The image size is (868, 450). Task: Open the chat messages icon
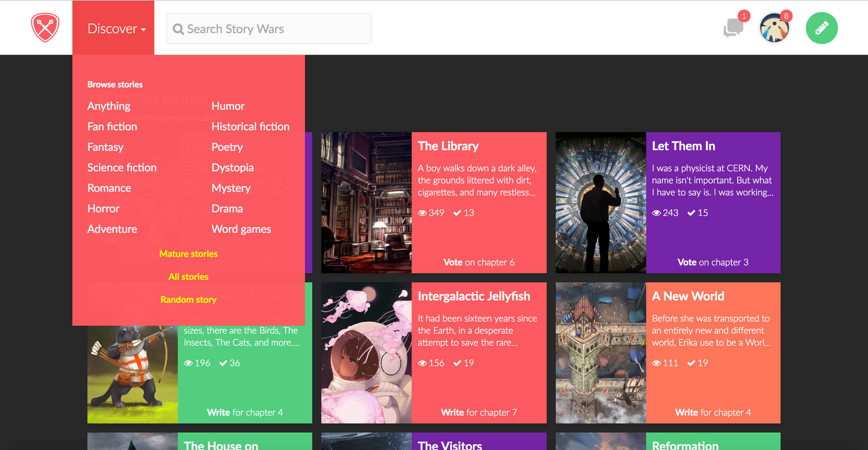[x=733, y=28]
